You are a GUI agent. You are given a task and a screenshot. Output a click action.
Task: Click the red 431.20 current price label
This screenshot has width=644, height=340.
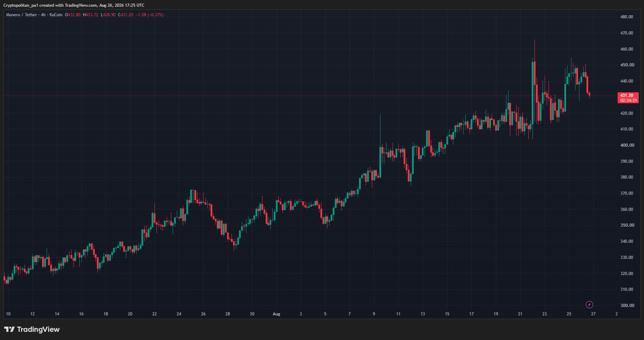tap(628, 95)
